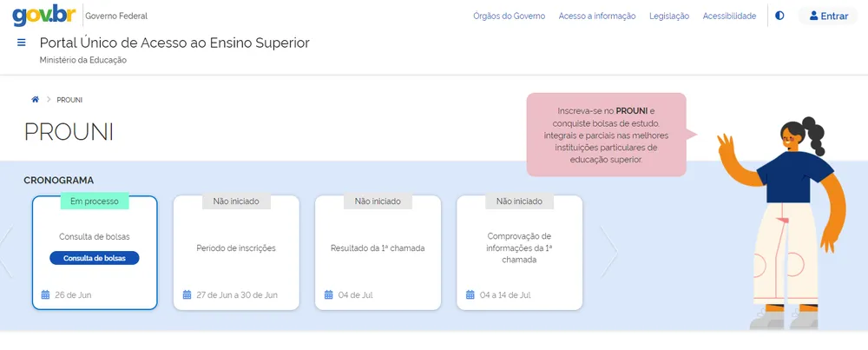
Task: Click the Entrar login button
Action: tap(828, 16)
